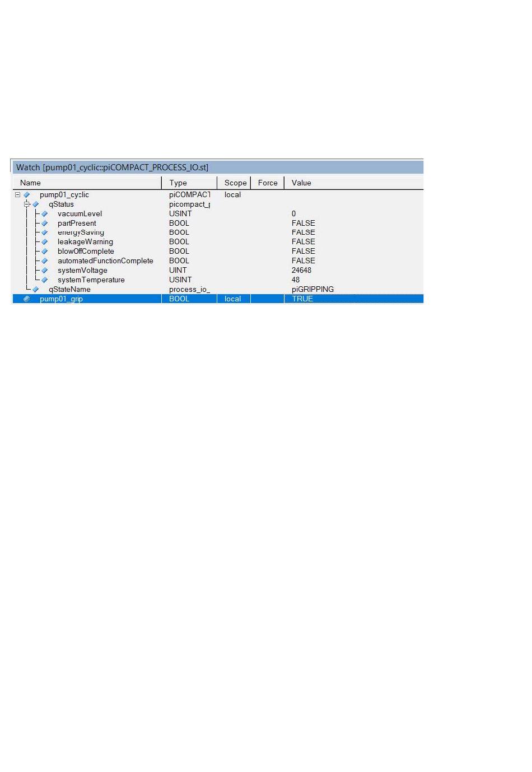Screen dimensions: 532x772
Task: Click vacuumLevel value 0
Action: click(293, 214)
